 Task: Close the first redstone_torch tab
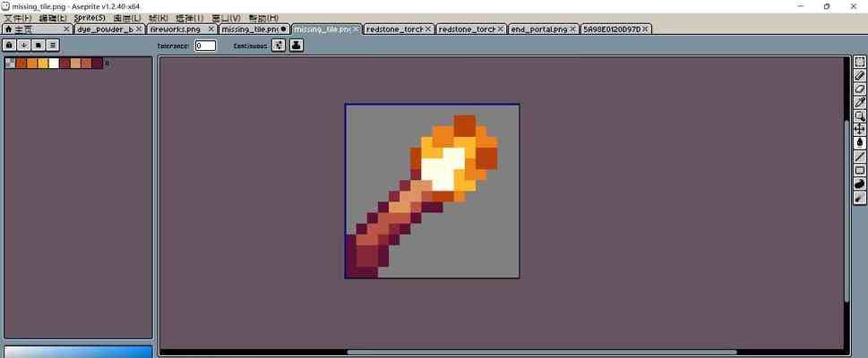click(x=428, y=29)
